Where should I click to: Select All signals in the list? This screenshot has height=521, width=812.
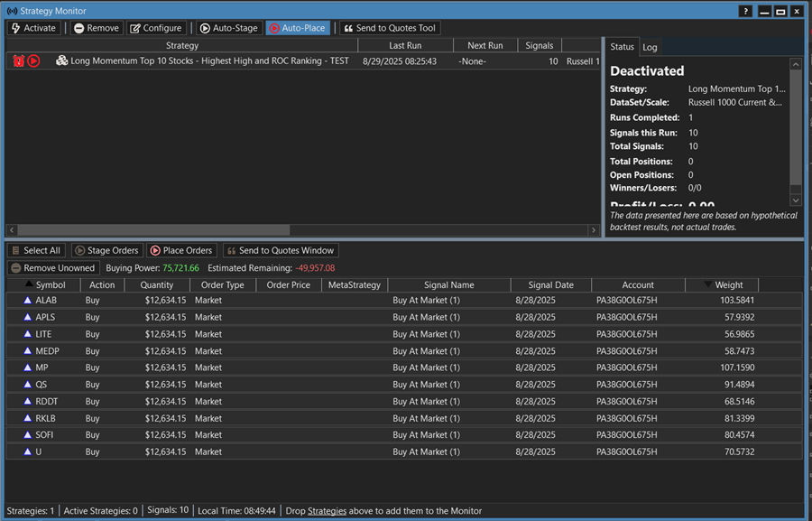[x=36, y=250]
